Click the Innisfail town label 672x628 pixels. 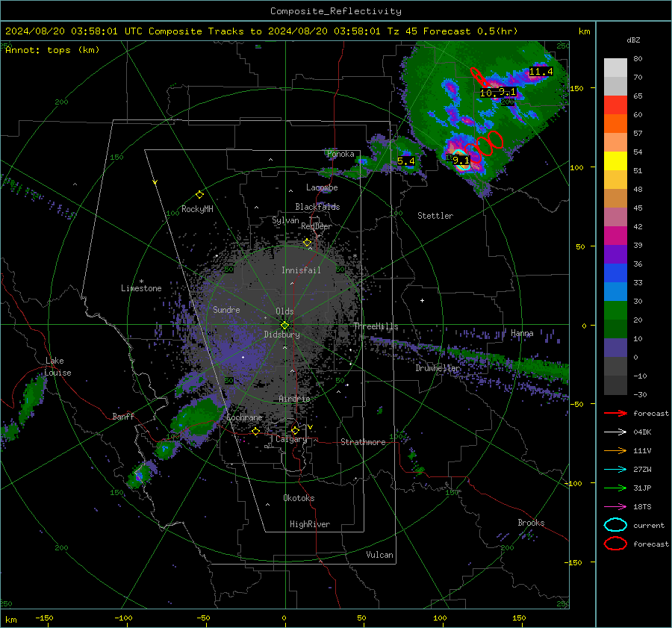click(301, 270)
